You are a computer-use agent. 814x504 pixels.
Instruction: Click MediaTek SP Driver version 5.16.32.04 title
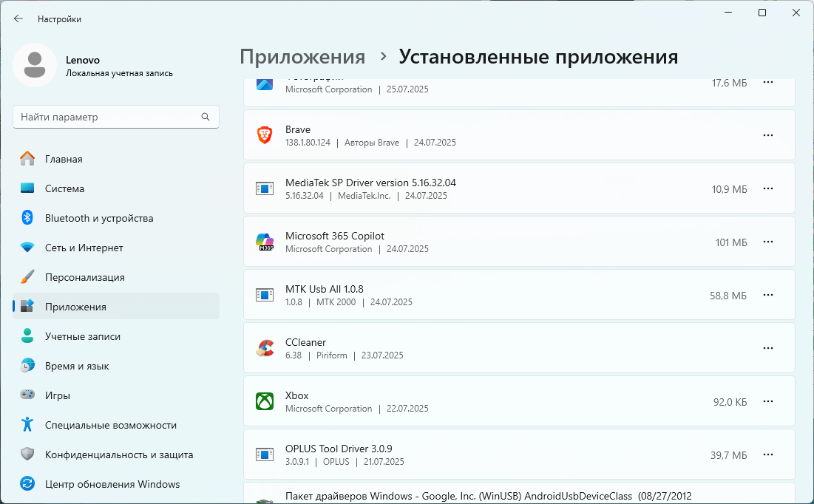[370, 183]
